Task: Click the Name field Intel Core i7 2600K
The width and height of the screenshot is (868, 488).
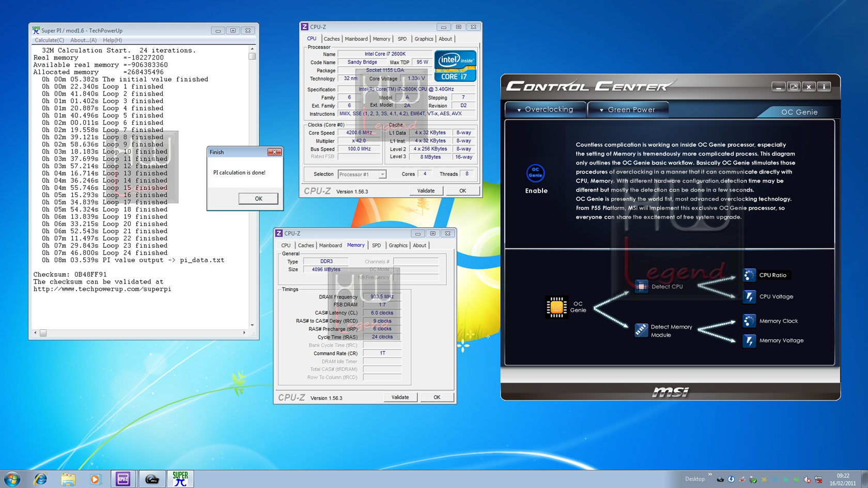Action: click(385, 54)
